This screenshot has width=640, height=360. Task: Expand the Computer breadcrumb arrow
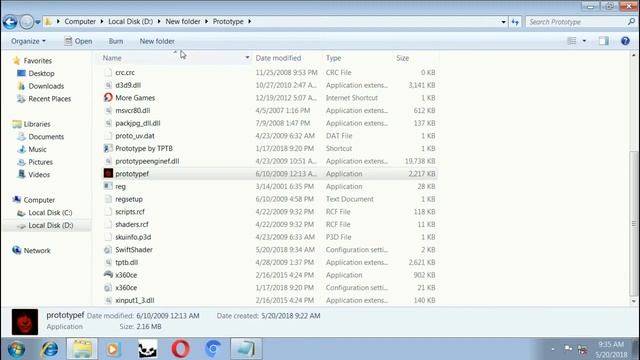[x=102, y=22]
